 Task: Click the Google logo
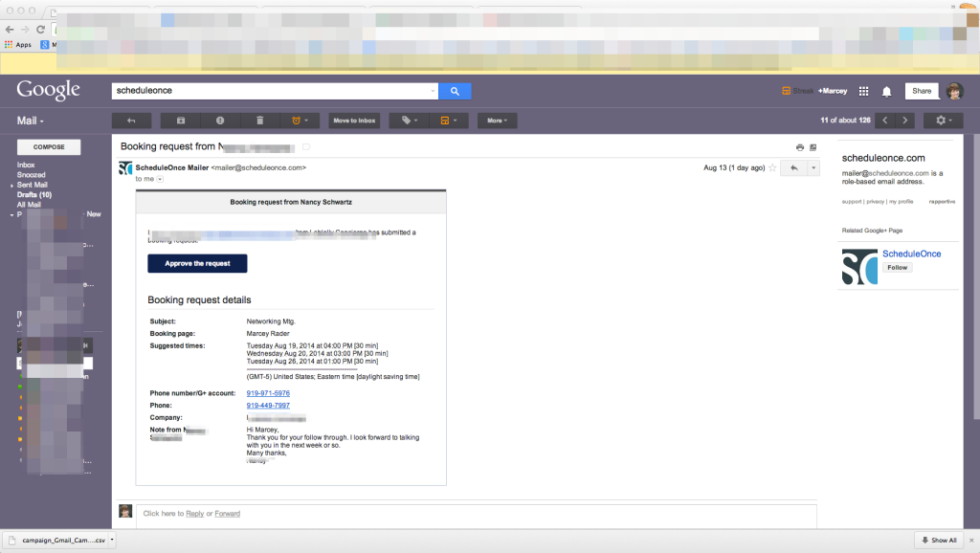pos(48,91)
